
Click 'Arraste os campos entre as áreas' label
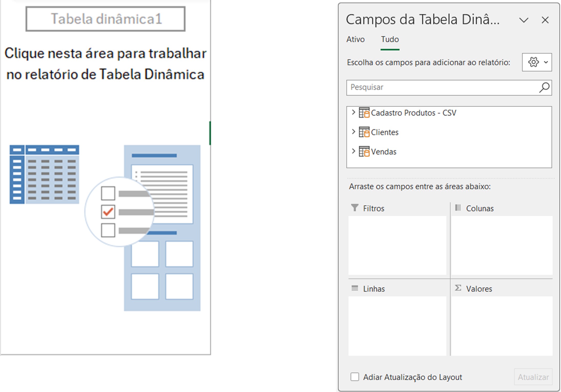420,187
